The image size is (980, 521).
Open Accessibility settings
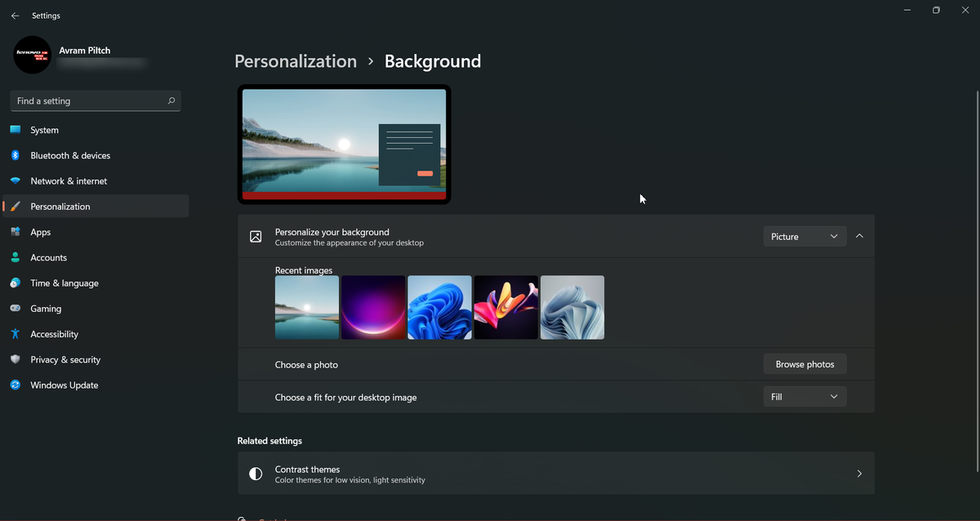(x=55, y=334)
